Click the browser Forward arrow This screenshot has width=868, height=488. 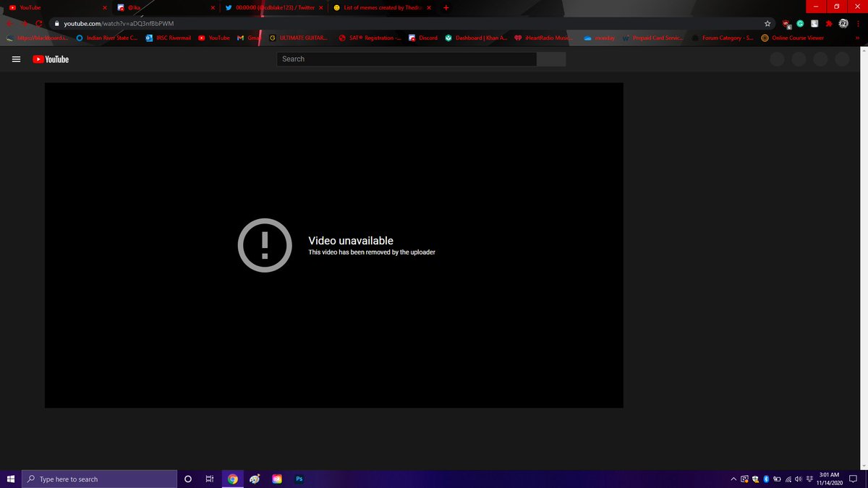click(x=25, y=23)
